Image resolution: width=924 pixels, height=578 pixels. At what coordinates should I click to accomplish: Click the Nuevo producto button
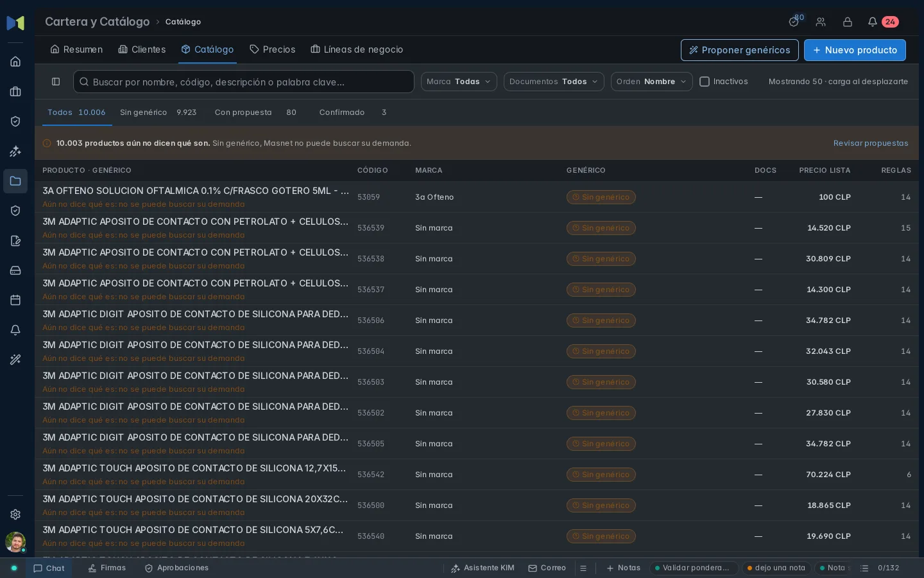point(855,50)
